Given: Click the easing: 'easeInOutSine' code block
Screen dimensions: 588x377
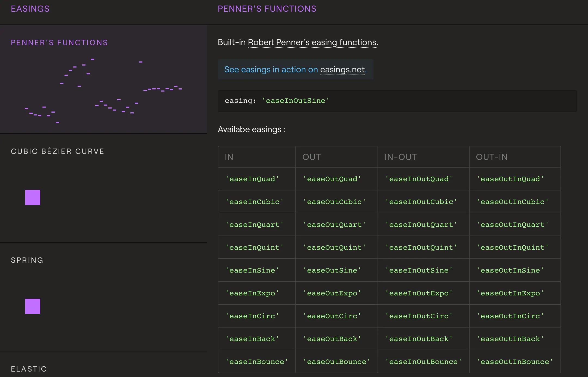Looking at the screenshot, I should (x=397, y=101).
